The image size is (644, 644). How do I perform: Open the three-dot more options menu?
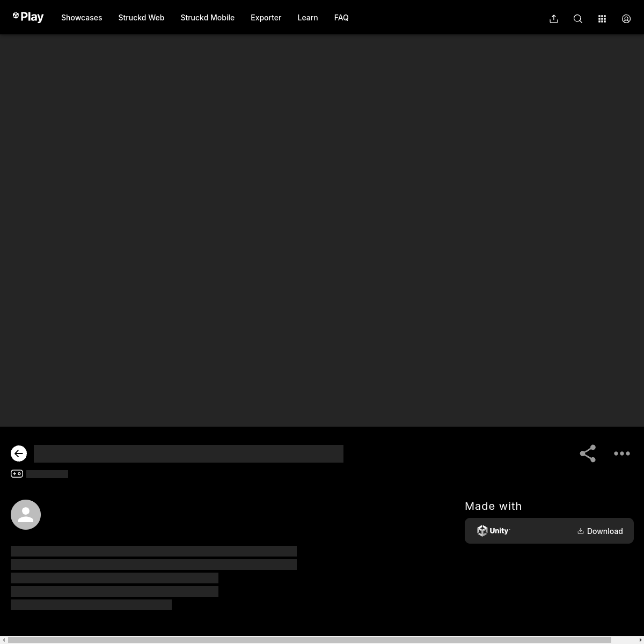pyautogui.click(x=622, y=453)
